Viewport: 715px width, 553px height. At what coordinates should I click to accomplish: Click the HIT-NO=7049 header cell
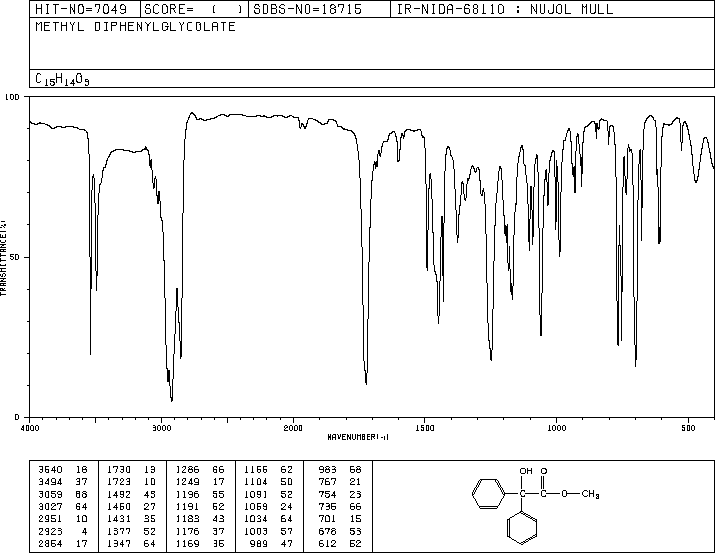(81, 9)
